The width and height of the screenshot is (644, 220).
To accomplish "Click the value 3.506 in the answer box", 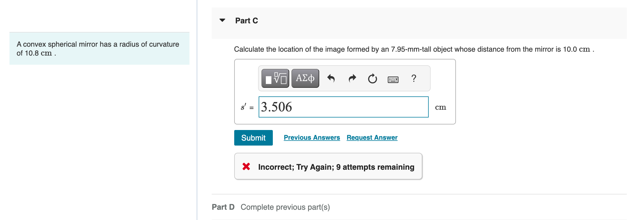I will click(276, 107).
